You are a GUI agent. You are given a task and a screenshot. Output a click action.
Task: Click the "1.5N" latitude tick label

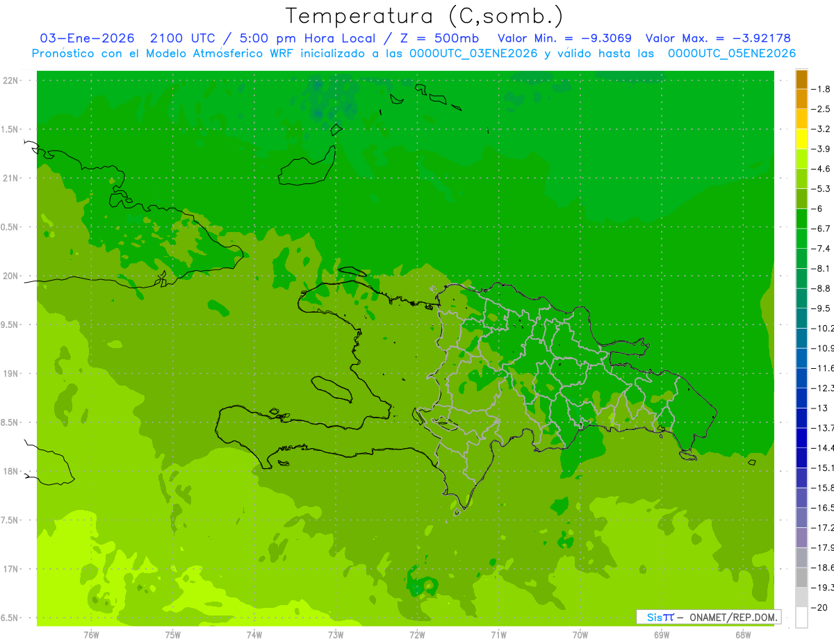tap(10, 129)
